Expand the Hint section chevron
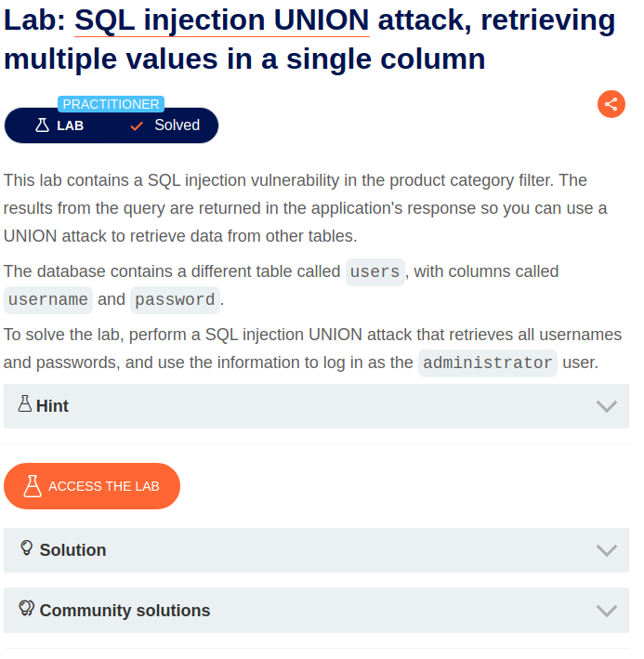 607,406
